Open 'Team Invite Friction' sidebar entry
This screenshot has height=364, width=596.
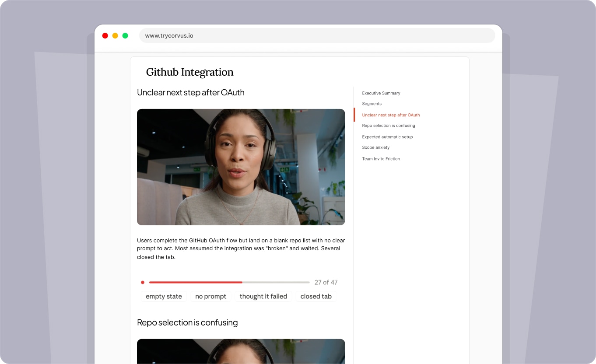pos(381,159)
